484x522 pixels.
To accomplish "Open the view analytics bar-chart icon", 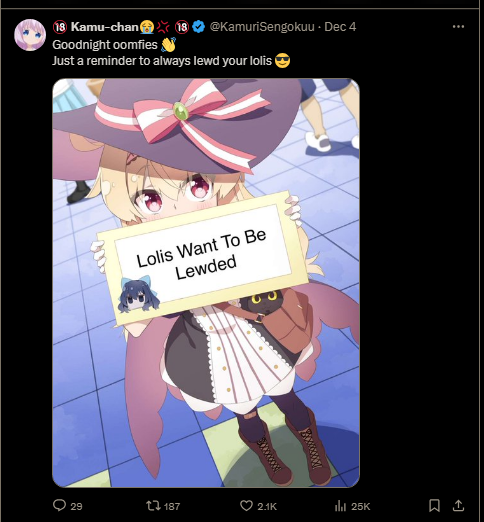I will (340, 506).
